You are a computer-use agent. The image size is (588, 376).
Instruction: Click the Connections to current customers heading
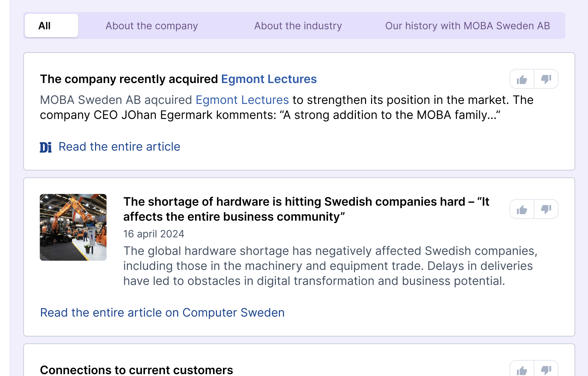[x=136, y=370]
